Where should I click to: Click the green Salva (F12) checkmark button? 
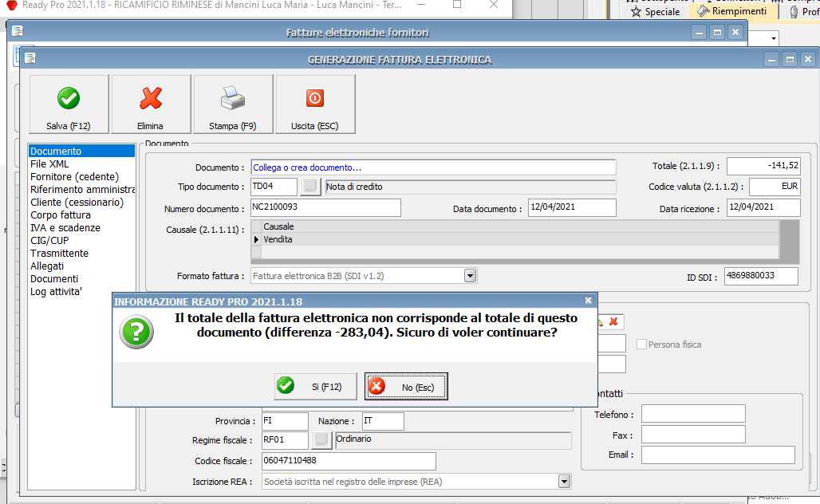69,104
